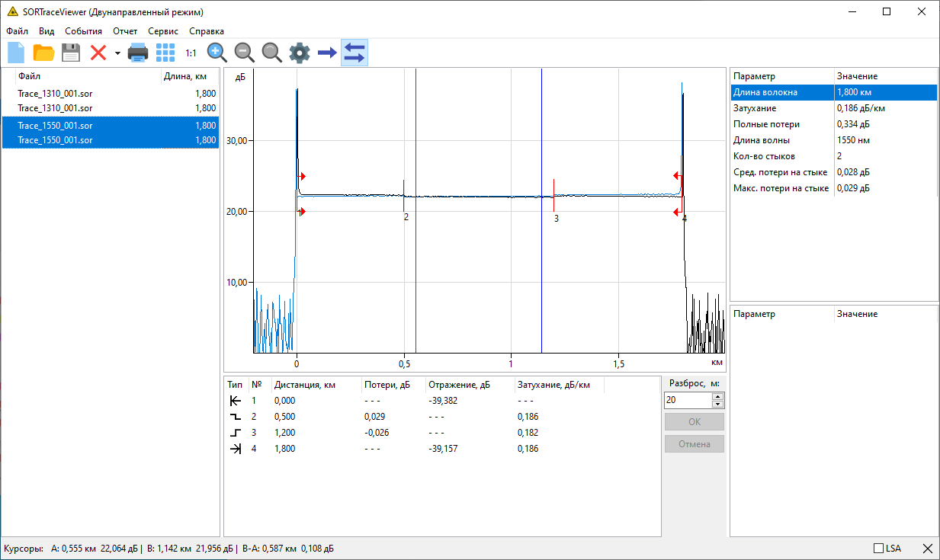Select step-up splice icon in row 3
The image size is (940, 560).
(x=235, y=433)
